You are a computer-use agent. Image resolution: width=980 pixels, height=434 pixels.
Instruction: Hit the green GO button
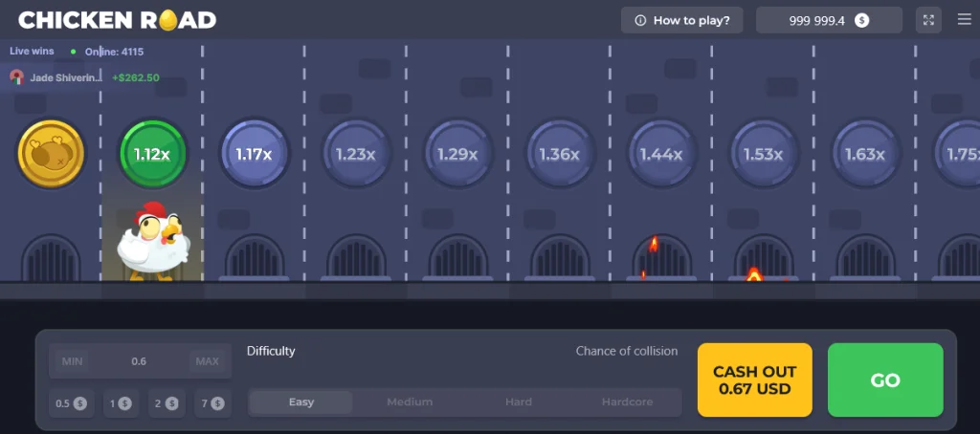(885, 380)
